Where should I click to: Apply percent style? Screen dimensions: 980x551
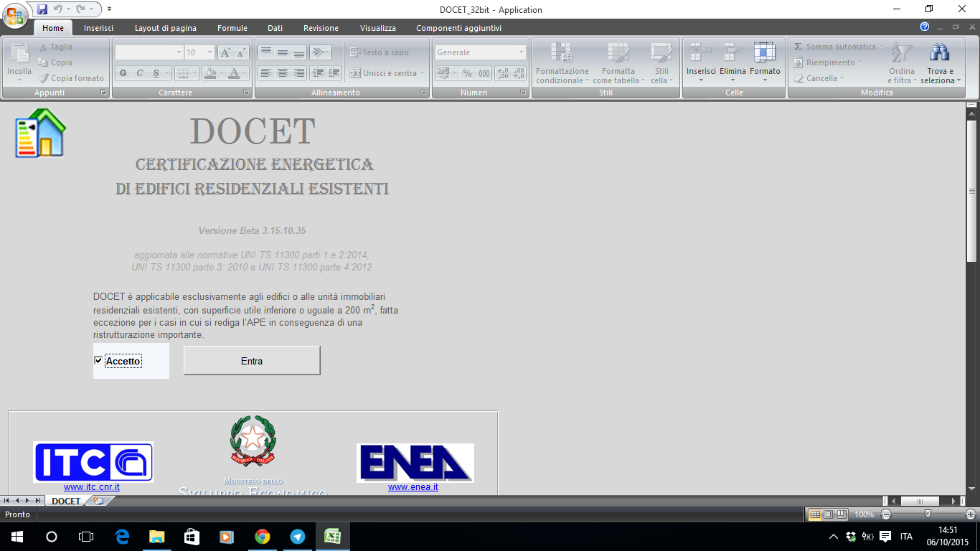467,73
